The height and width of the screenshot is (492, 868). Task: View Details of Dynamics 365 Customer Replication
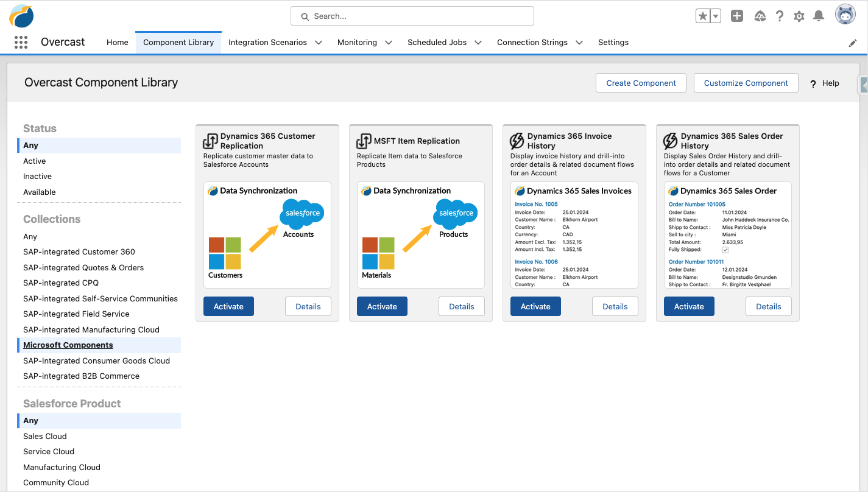coord(308,306)
